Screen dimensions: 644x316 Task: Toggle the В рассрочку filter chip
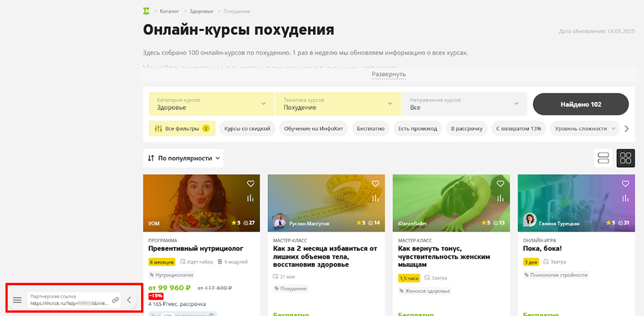point(466,129)
